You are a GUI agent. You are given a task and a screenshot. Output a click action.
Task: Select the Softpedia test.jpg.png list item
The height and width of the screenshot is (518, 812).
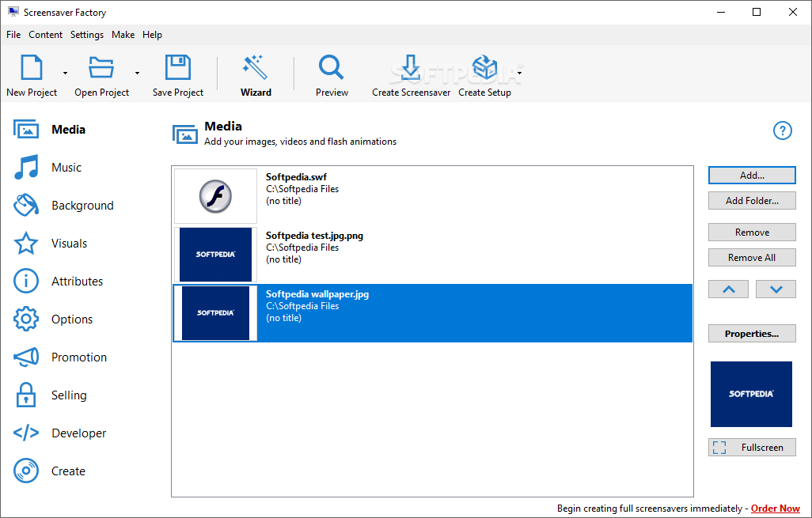pos(432,254)
